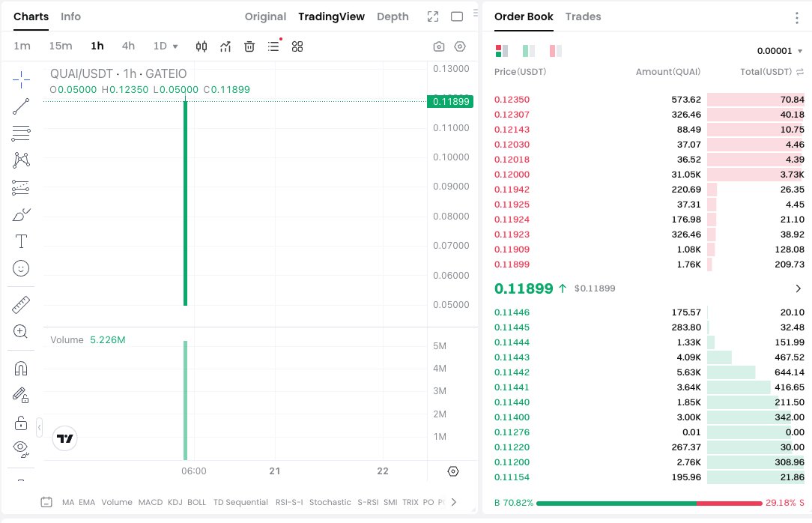Add the TD Sequential indicator
This screenshot has width=812, height=523.
pyautogui.click(x=240, y=502)
